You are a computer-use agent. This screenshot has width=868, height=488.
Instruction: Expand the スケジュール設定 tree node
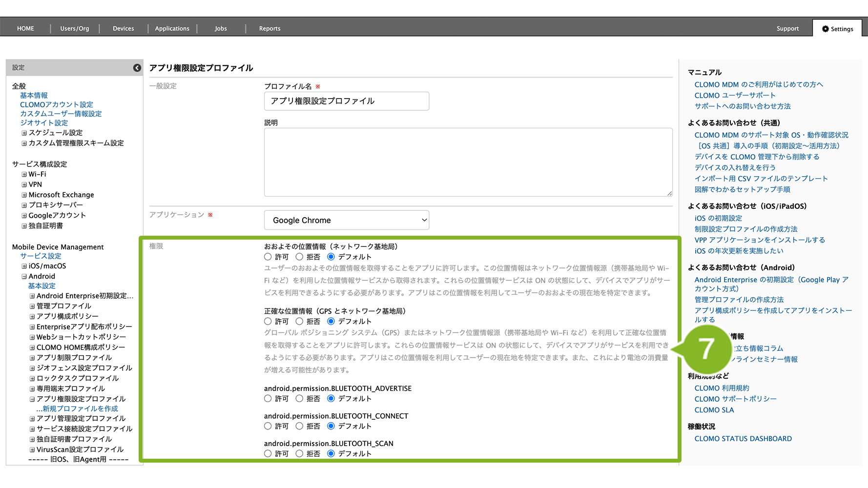[x=24, y=133]
